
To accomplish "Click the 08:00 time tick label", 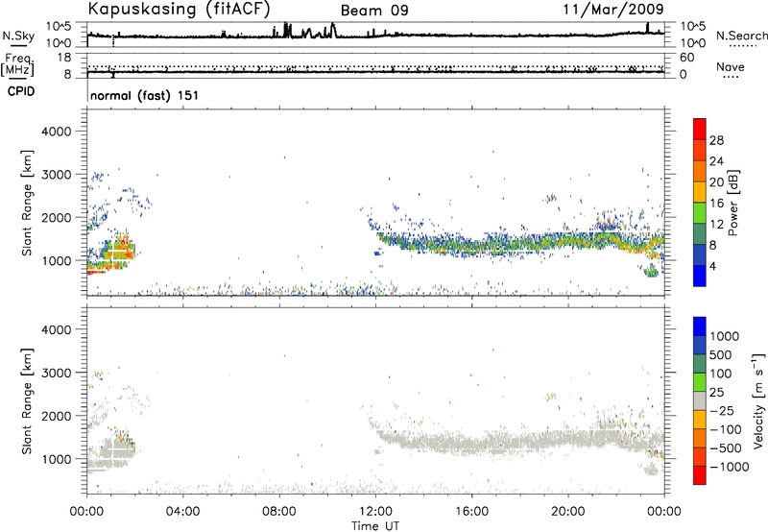I will pyautogui.click(x=279, y=512).
